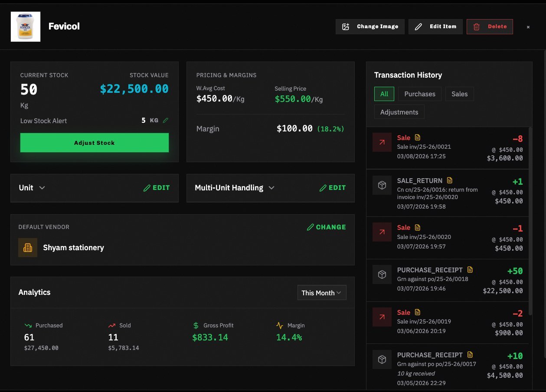The height and width of the screenshot is (392, 546).
Task: Click the Sold trend icon
Action: click(x=112, y=325)
